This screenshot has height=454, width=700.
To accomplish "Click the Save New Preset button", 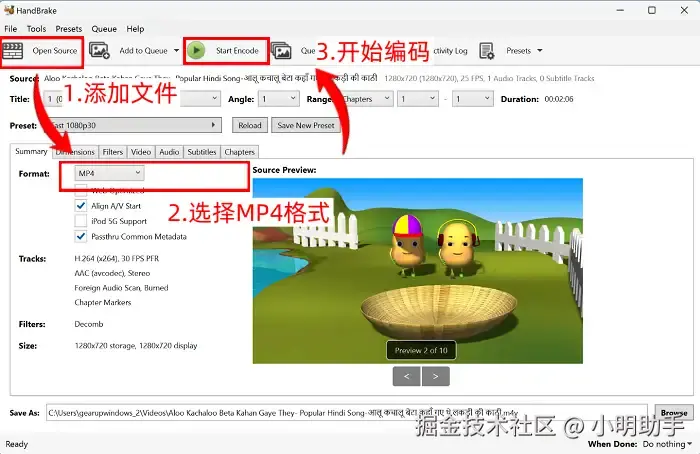I will click(306, 125).
